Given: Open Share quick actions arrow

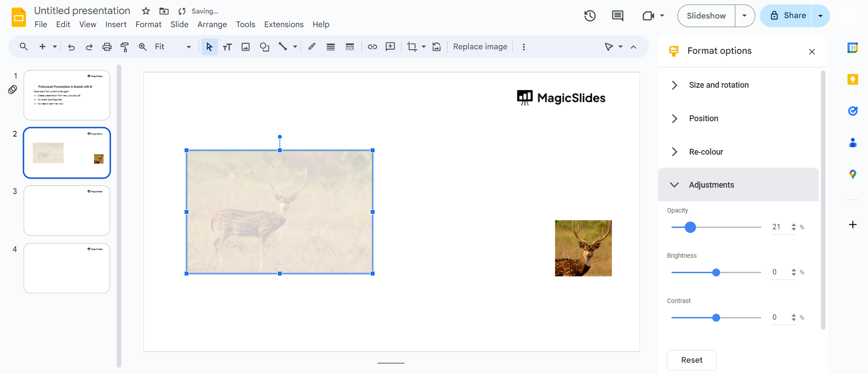Looking at the screenshot, I should coord(820,16).
